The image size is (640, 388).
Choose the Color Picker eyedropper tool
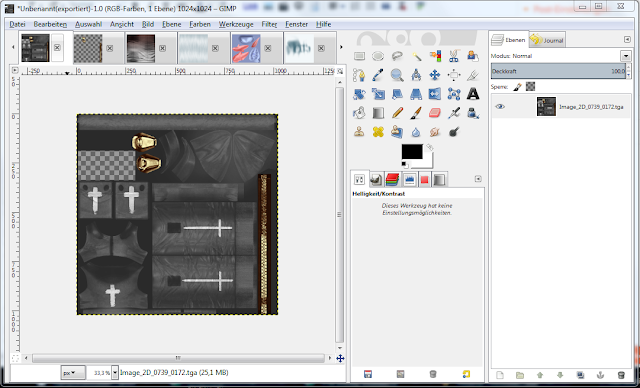(x=378, y=75)
